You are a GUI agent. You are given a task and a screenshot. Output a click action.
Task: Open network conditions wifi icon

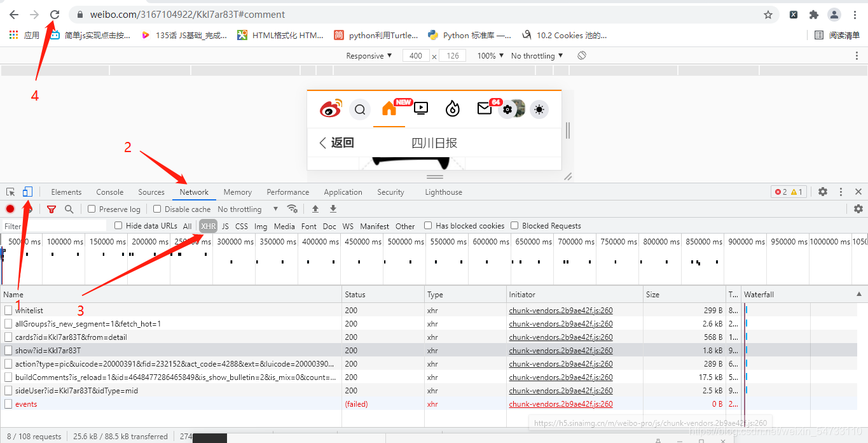(293, 209)
